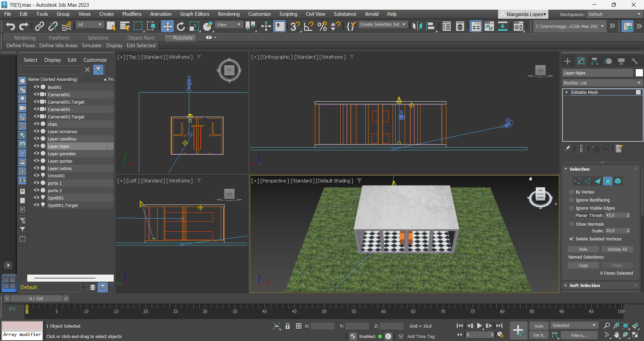Click the Mirror tool icon

417,26
